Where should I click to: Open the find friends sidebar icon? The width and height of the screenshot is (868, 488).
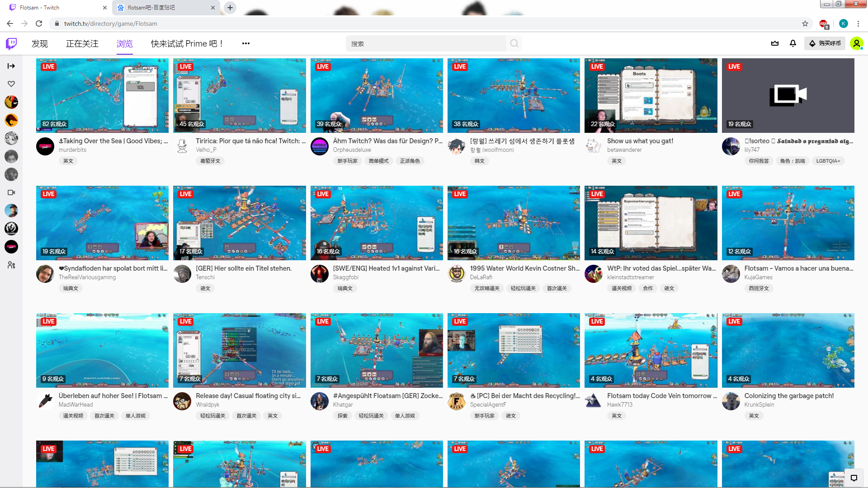(11, 265)
